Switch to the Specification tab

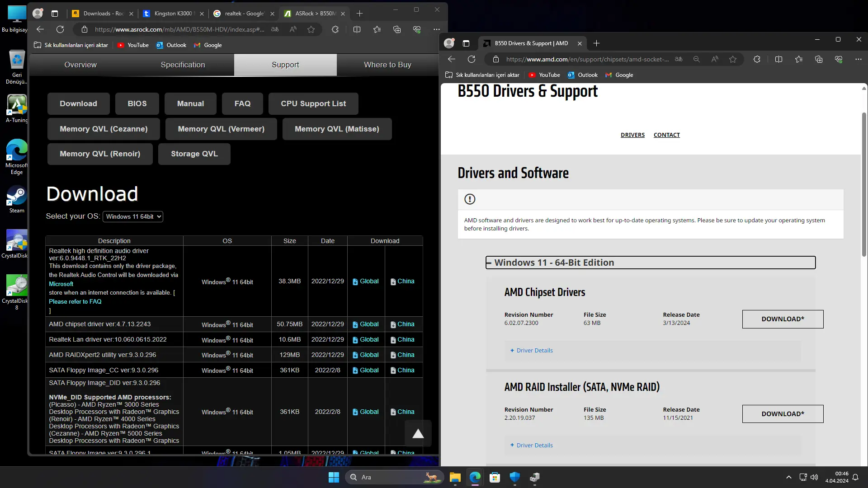tap(183, 65)
